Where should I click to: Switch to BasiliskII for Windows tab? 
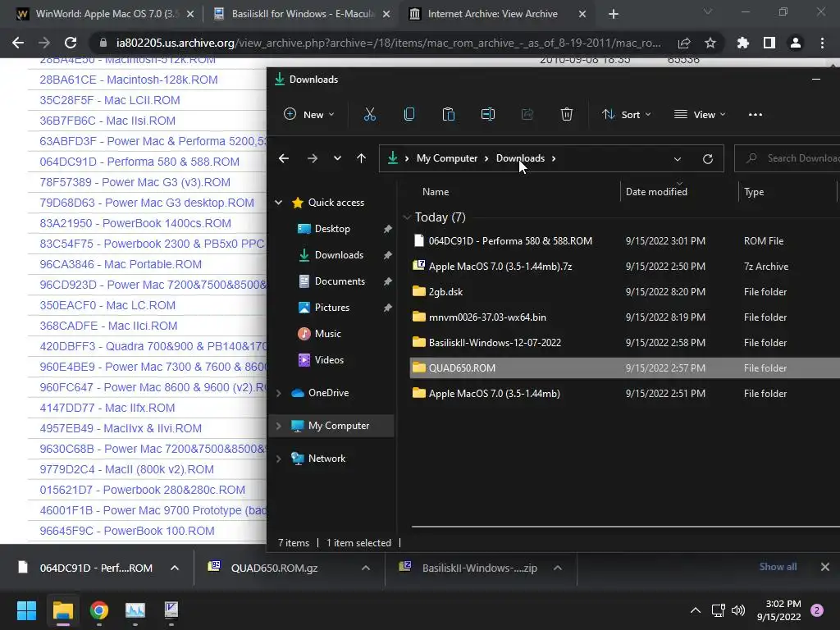[301, 14]
